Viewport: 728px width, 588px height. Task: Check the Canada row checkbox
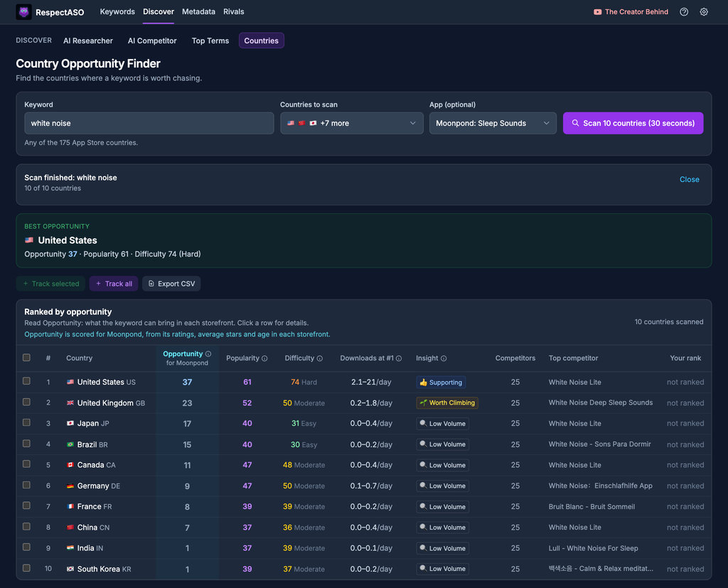tap(26, 464)
